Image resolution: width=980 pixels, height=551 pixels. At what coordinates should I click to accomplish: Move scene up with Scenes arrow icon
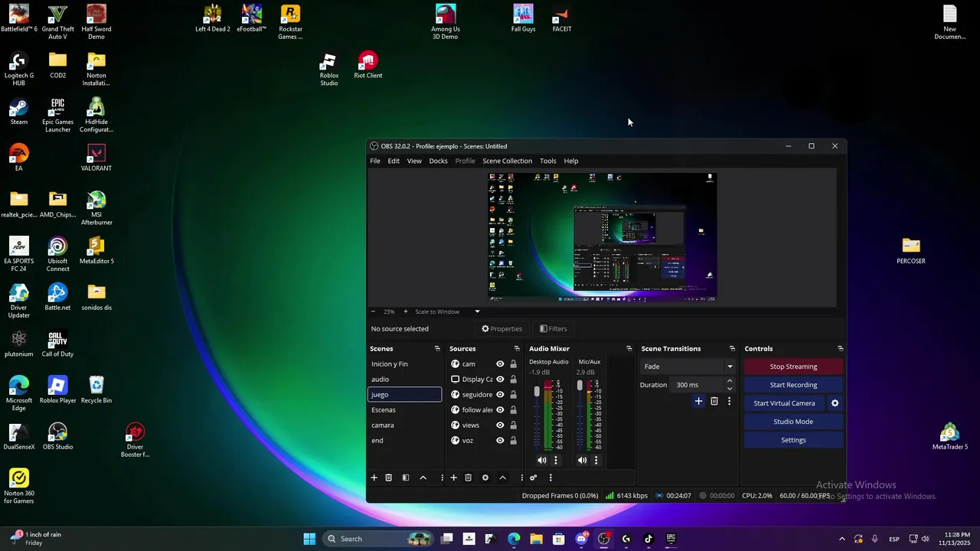pyautogui.click(x=423, y=478)
